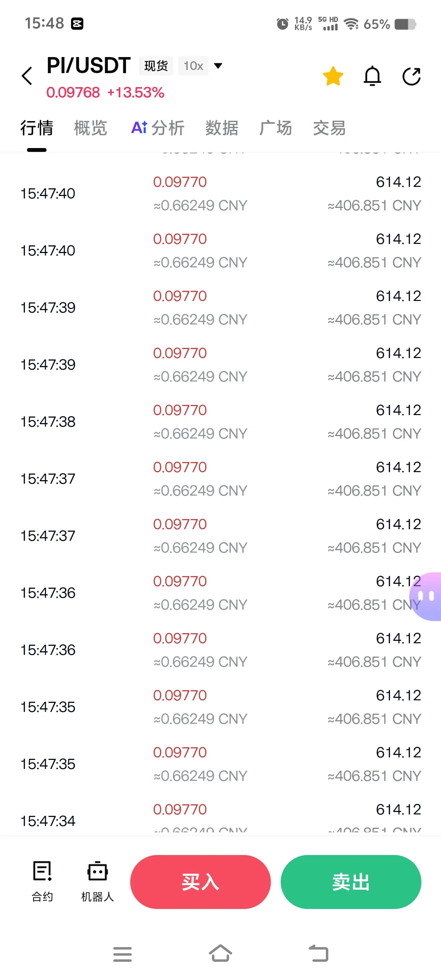Image resolution: width=441 pixels, height=980 pixels.
Task: Toggle the yellow favorite star
Action: click(333, 76)
